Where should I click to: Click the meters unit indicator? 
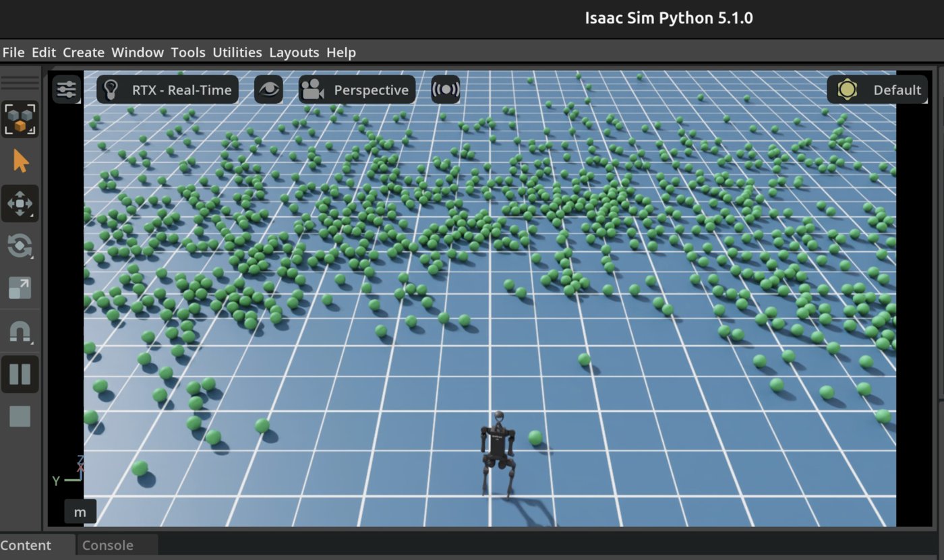click(x=80, y=512)
